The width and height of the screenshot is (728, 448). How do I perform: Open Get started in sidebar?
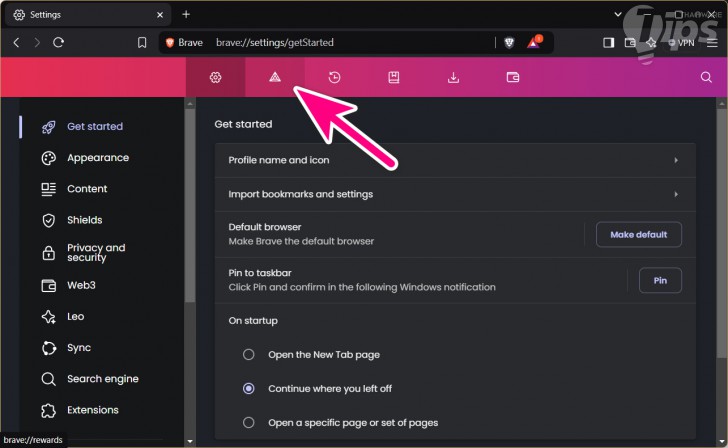tap(95, 126)
